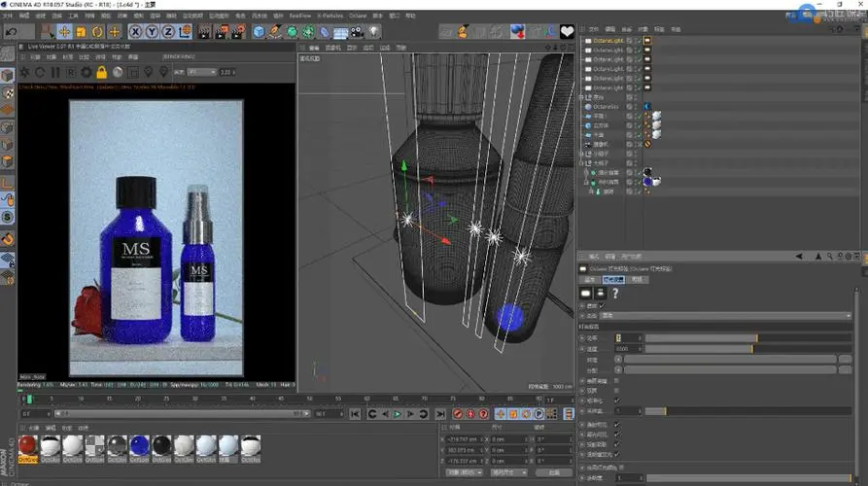The width and height of the screenshot is (868, 486).
Task: Select the Move tool
Action: (64, 32)
